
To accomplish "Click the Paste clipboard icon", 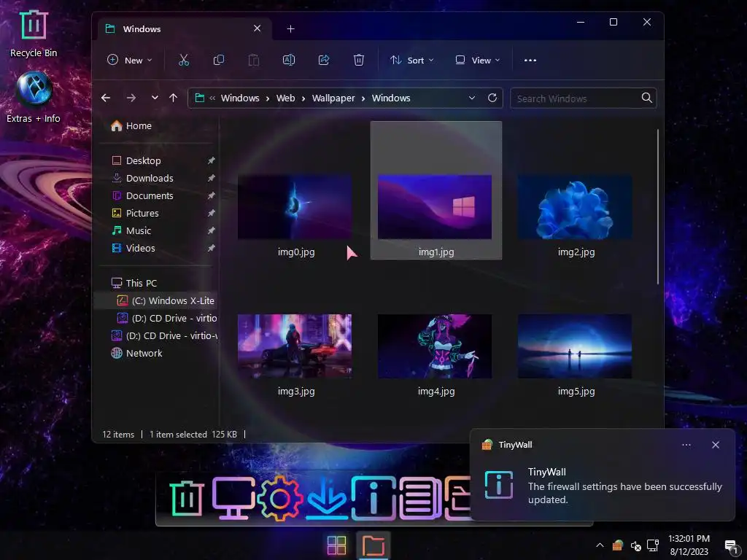I will (253, 60).
